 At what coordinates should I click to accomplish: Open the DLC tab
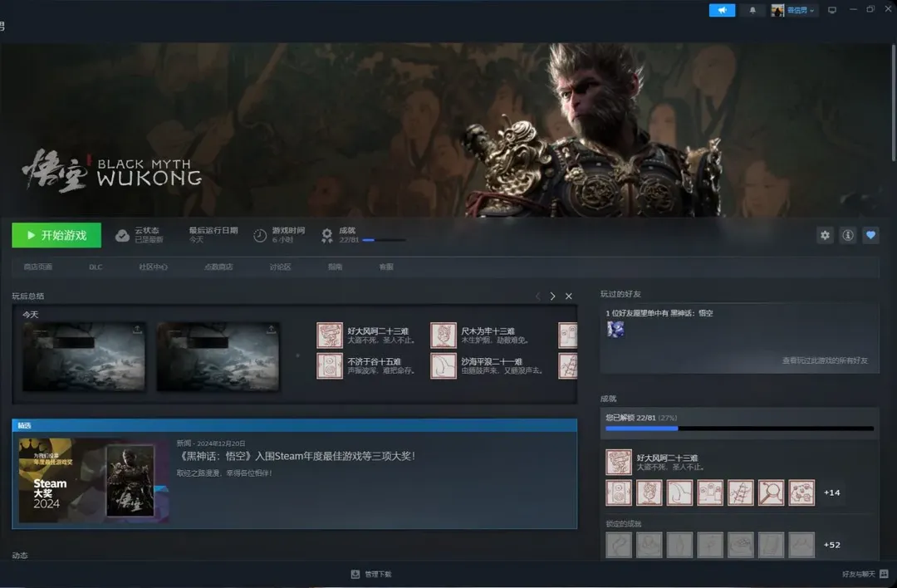[96, 267]
